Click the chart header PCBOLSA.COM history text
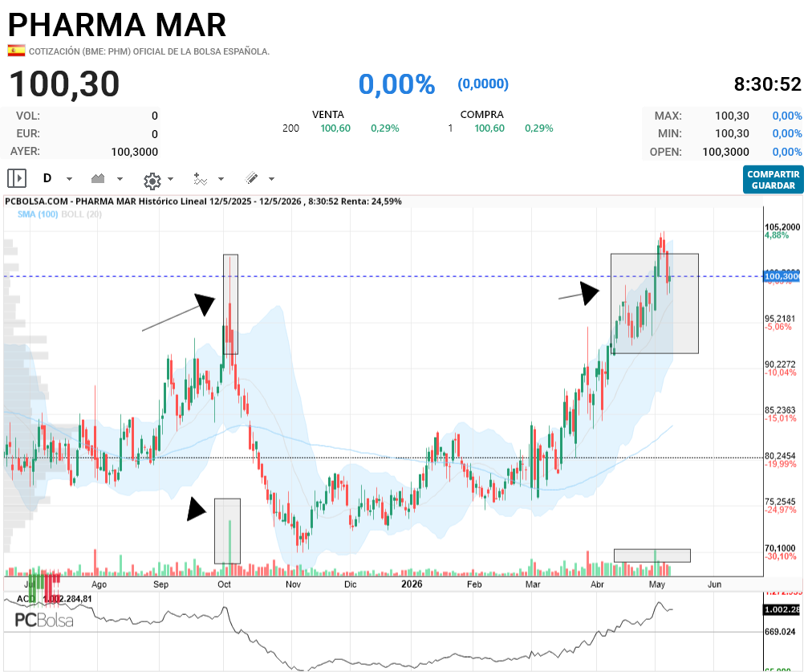Screen dimensions: 812x672 pos(203,201)
